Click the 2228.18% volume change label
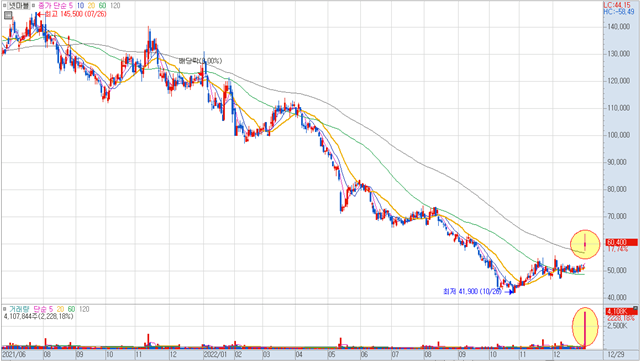This screenshot has width=640, height=361. tap(621, 318)
